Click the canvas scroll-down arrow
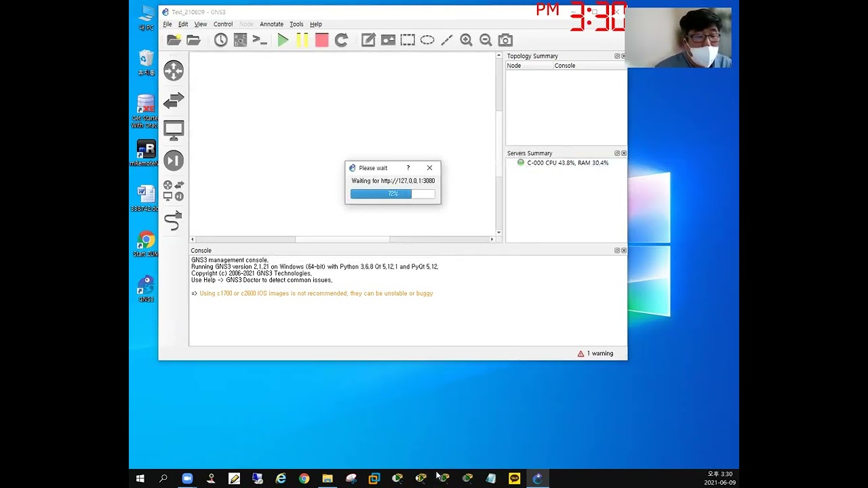 (x=499, y=232)
